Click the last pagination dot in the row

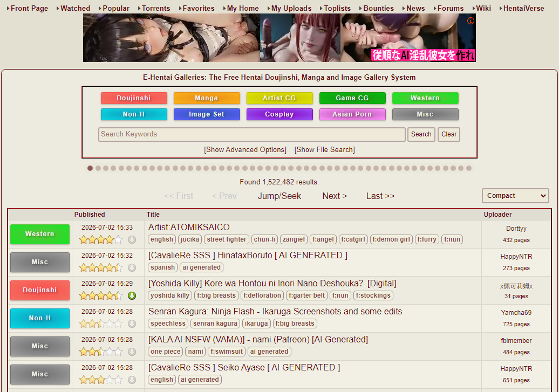[469, 168]
